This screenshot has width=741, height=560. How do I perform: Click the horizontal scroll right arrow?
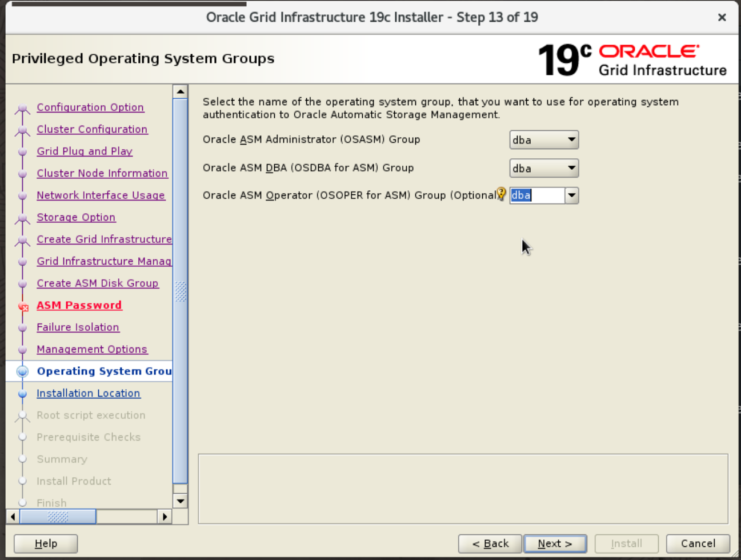coord(165,517)
